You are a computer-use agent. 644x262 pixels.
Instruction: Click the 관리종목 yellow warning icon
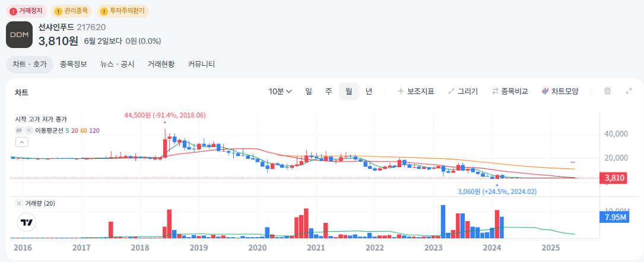[x=58, y=11]
